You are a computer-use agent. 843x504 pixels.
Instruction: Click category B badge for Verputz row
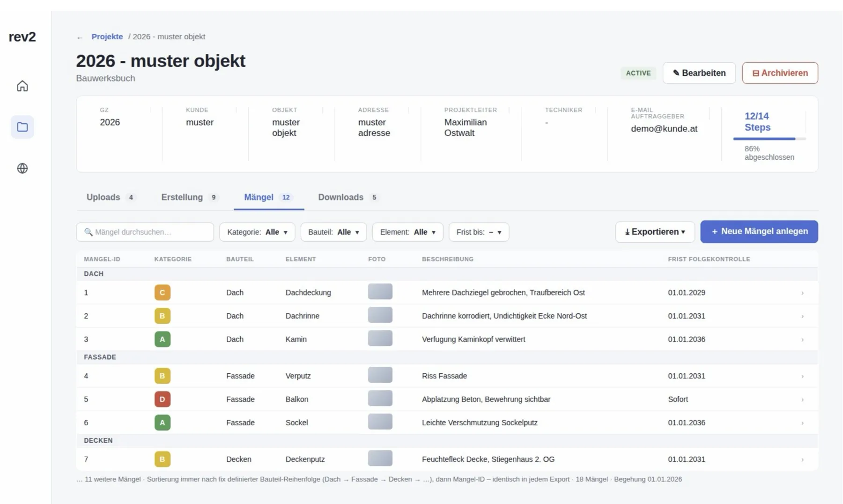click(163, 376)
